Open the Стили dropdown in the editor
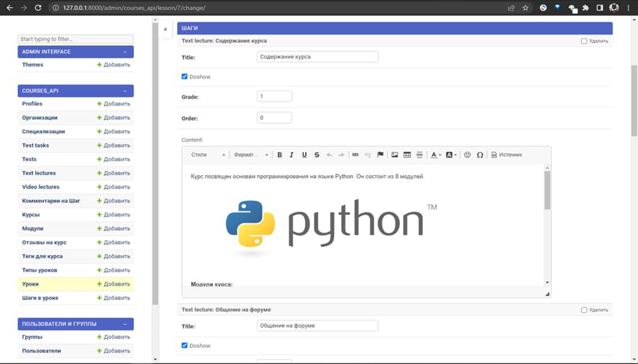 (207, 155)
